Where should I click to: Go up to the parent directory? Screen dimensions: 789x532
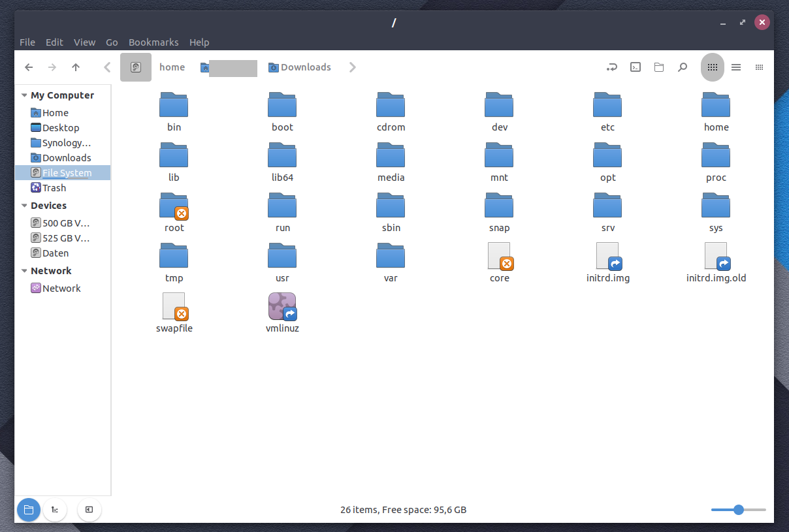[x=76, y=67]
